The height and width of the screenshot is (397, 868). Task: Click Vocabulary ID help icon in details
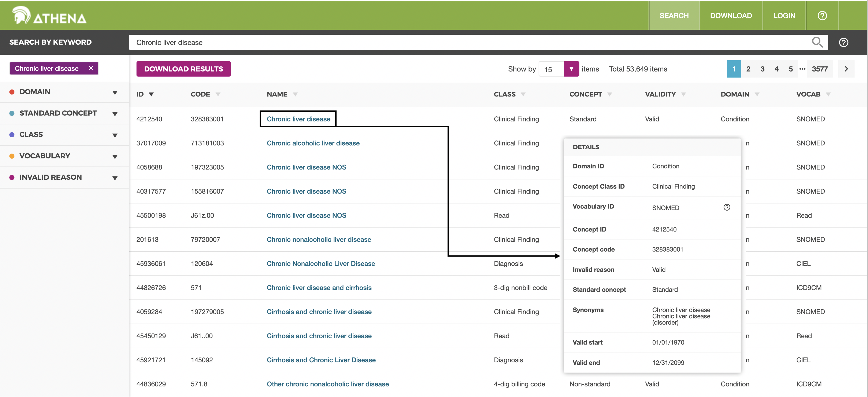[x=727, y=207]
